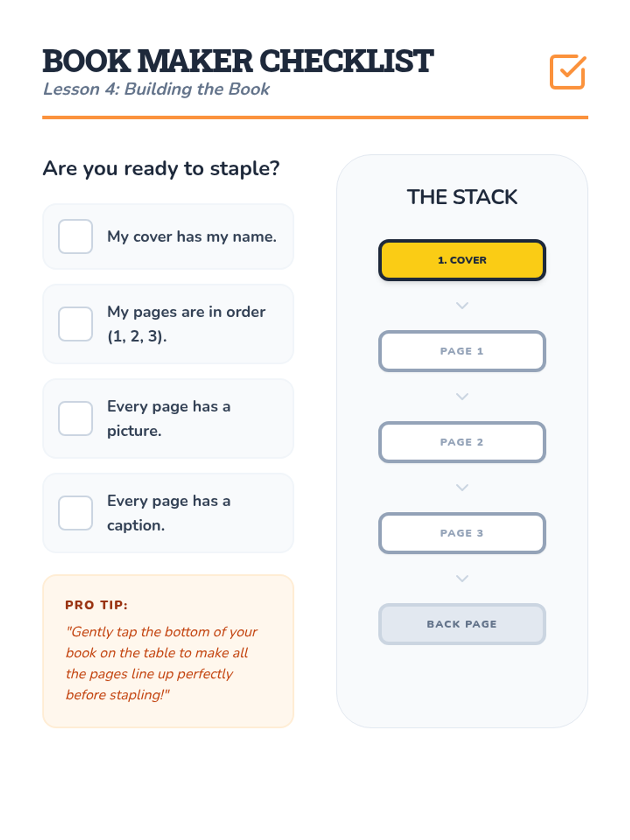The image size is (630, 840).
Task: Tick 'My pages are in order' checkbox
Action: 76,324
